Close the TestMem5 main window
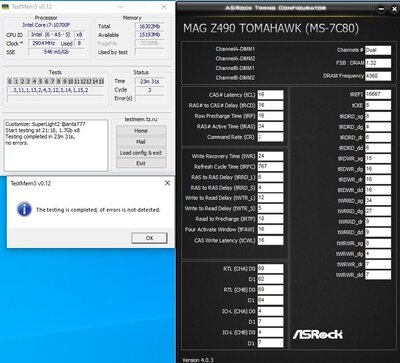Image resolution: width=400 pixels, height=363 pixels. coord(164,6)
